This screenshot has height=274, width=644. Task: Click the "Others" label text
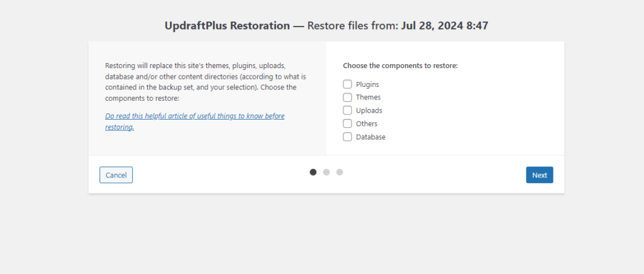coord(367,124)
